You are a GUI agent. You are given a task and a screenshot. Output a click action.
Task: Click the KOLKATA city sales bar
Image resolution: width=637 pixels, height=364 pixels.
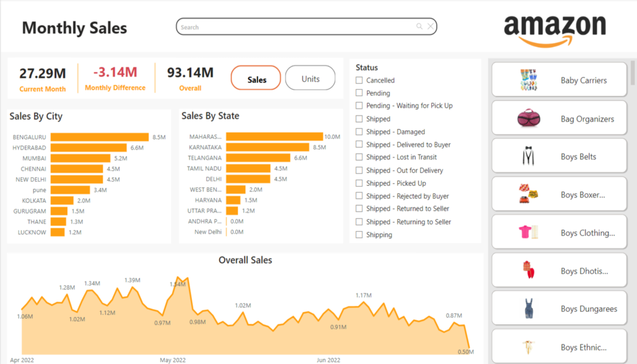tap(62, 200)
